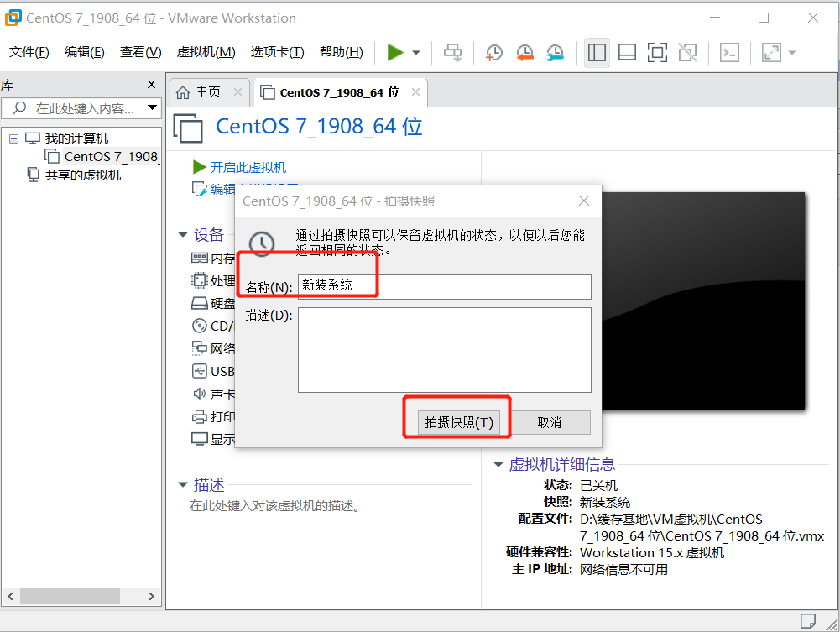840x632 pixels.
Task: Click the USB controller device icon
Action: [x=199, y=371]
